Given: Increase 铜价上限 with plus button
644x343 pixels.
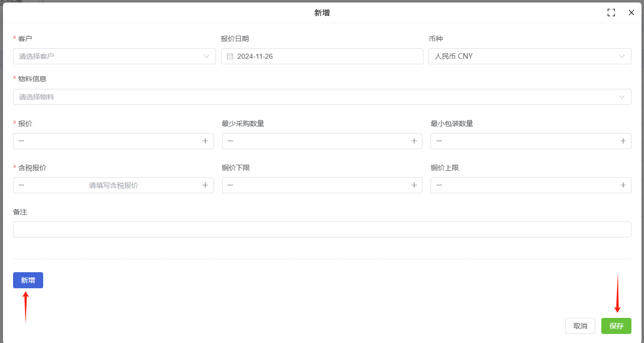Looking at the screenshot, I should pyautogui.click(x=623, y=185).
